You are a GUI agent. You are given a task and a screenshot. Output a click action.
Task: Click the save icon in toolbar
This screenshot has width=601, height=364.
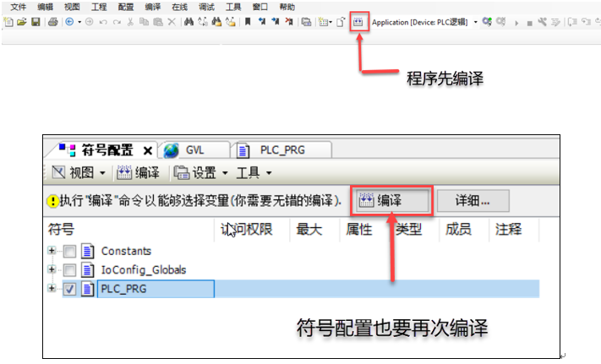click(x=36, y=21)
